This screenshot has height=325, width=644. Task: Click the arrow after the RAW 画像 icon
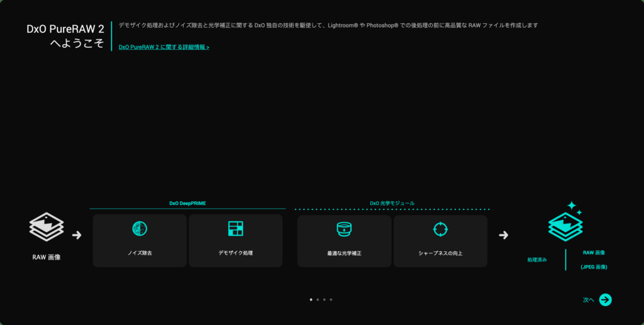coord(77,235)
